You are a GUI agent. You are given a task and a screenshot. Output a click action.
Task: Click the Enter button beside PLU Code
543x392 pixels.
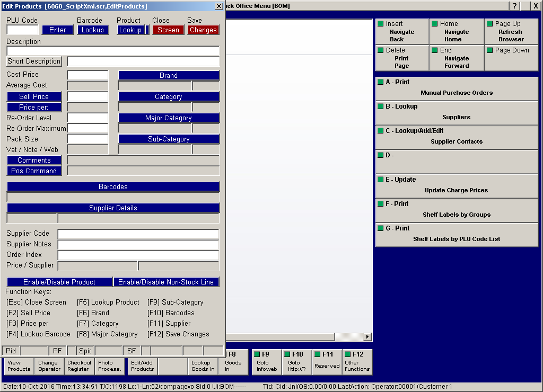click(x=57, y=30)
